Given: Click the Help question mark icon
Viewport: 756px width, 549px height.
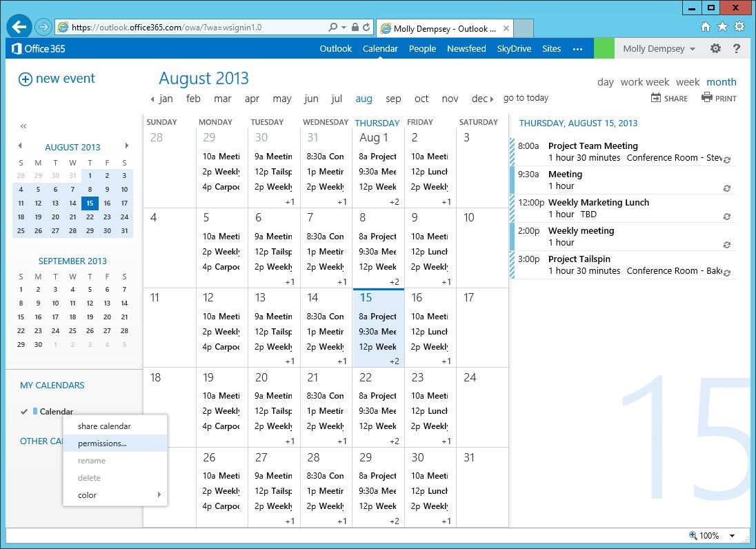Looking at the screenshot, I should point(737,48).
